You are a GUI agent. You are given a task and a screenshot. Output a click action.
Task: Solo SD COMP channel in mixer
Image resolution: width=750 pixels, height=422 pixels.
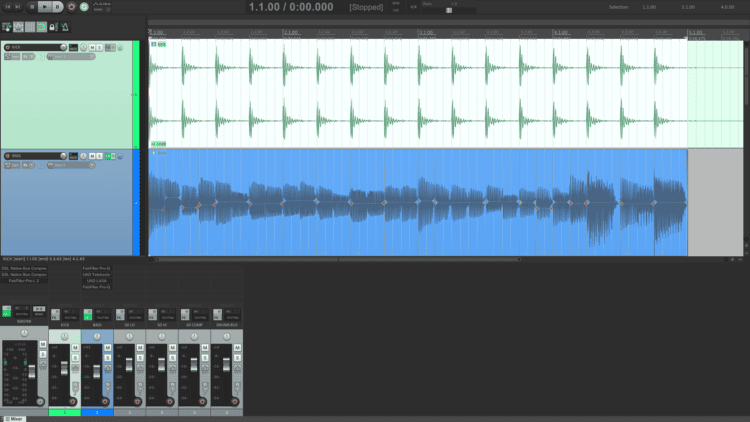[205, 358]
